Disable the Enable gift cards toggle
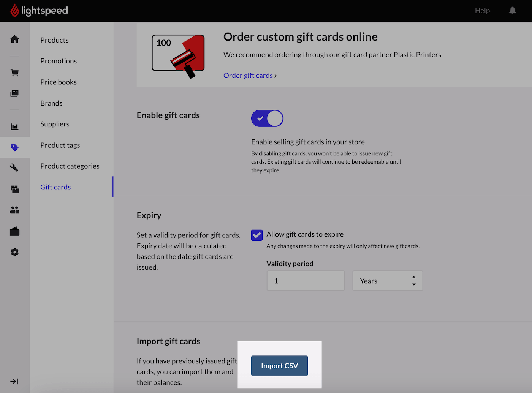 coord(267,118)
